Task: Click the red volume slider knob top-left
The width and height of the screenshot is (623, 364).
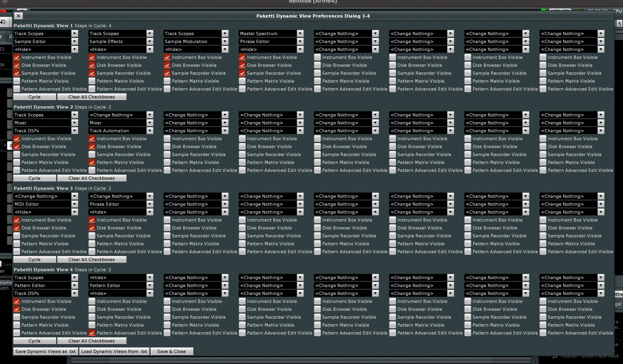Action: click(x=4, y=11)
